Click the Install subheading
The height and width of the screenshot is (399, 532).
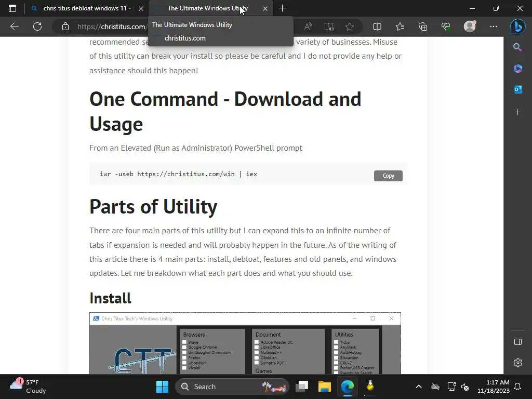(x=110, y=298)
